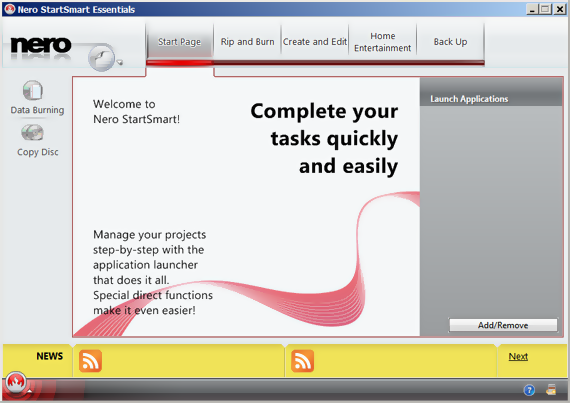Click Nero icon in the title bar

(10, 9)
